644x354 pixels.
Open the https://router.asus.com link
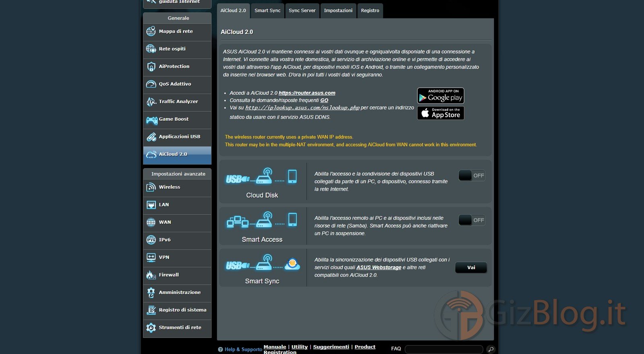click(x=307, y=93)
